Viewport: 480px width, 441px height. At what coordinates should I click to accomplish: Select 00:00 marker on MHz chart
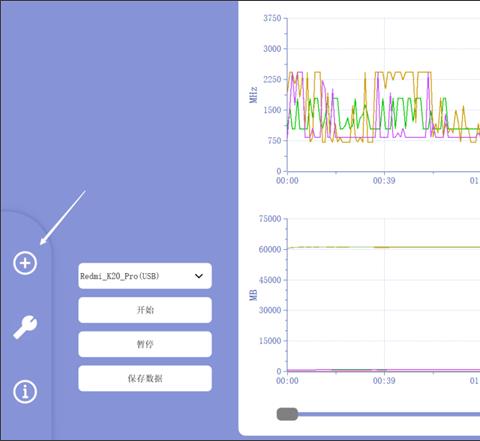pos(287,181)
